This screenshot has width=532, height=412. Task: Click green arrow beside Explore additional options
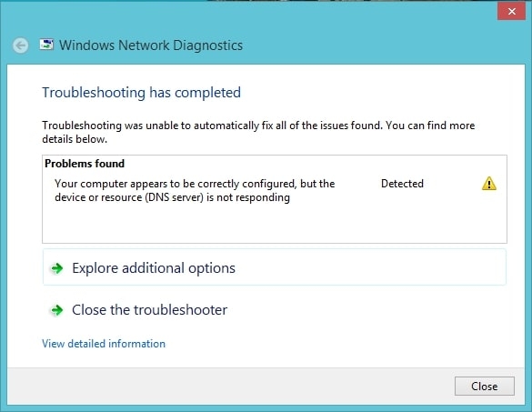click(x=56, y=268)
